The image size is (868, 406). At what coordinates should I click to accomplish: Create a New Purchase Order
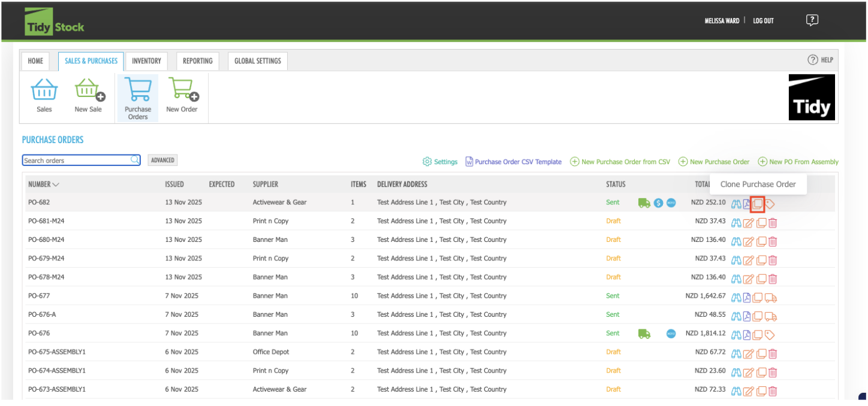(x=714, y=162)
